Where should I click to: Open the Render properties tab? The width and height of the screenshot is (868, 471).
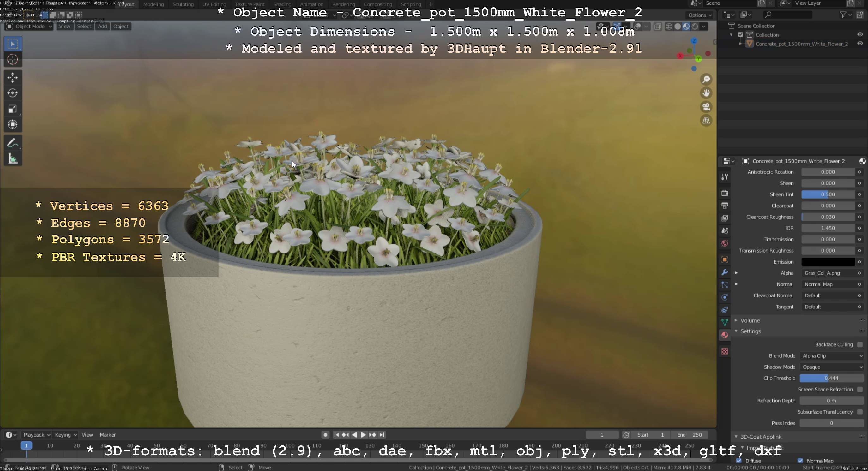point(725,193)
